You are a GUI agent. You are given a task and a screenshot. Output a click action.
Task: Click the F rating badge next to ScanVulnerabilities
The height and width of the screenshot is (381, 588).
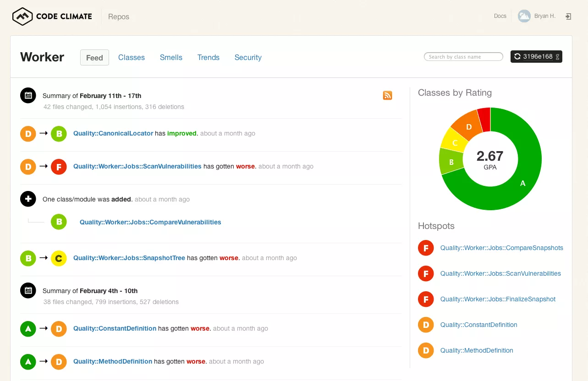coord(59,167)
